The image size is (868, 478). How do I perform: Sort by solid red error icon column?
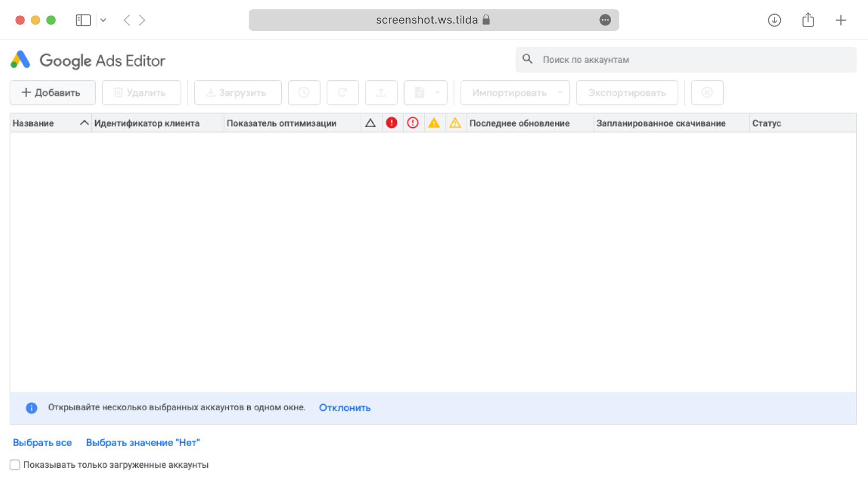click(392, 123)
